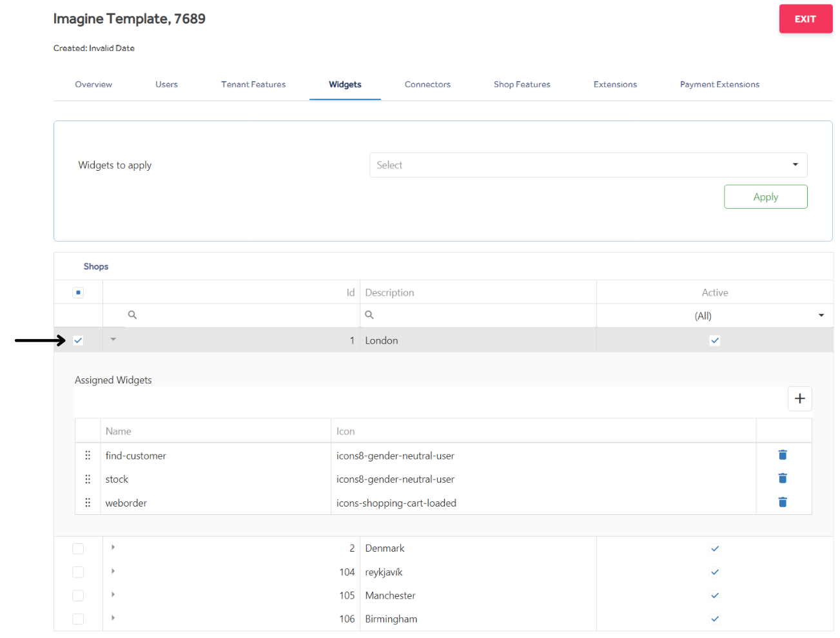Click the Icon column header in Assigned Widgets
This screenshot has height=638, width=840.
(x=543, y=431)
